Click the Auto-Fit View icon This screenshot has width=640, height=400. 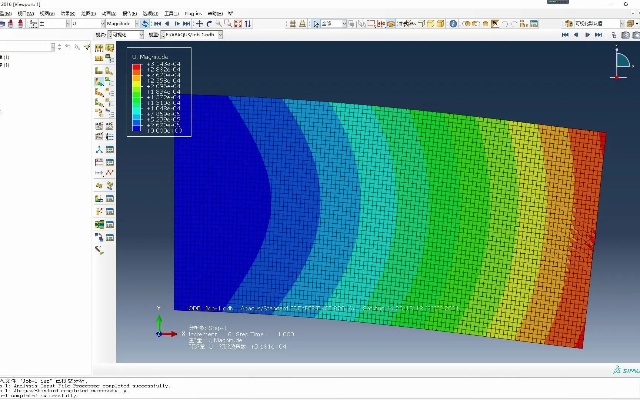(x=238, y=24)
